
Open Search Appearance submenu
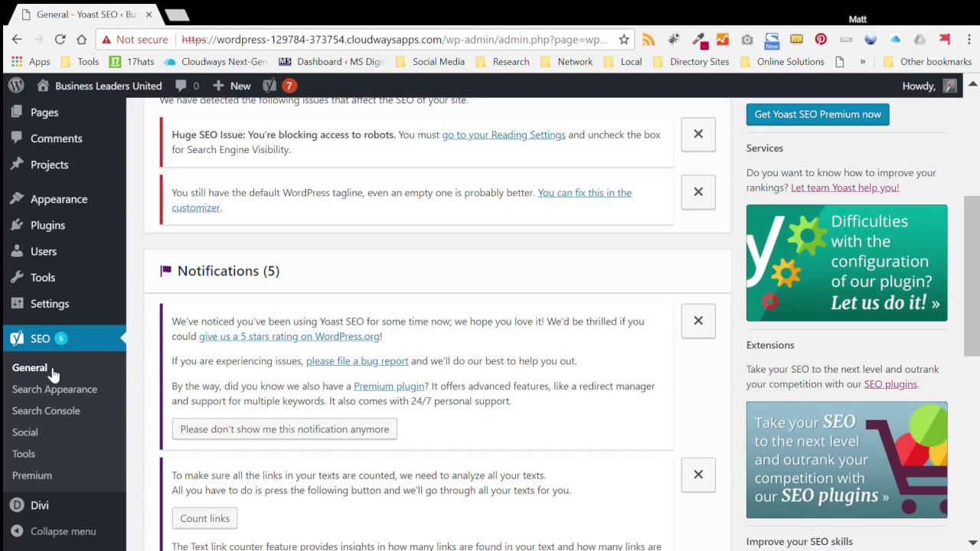[54, 390]
